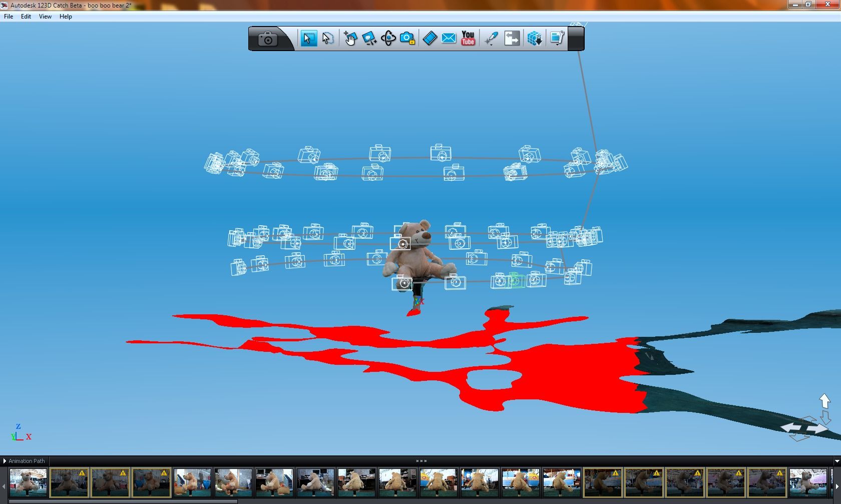The height and width of the screenshot is (504, 841).
Task: Click the mesh quality generation icon
Action: point(534,38)
